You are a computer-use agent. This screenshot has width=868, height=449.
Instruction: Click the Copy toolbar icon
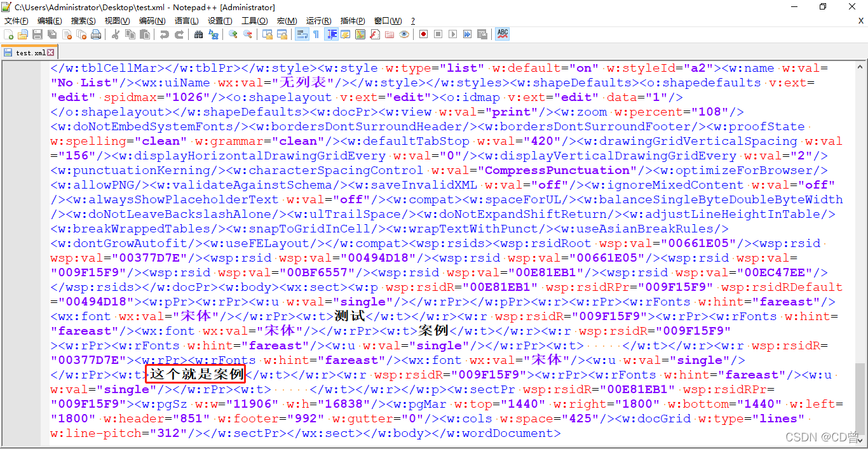tap(130, 34)
